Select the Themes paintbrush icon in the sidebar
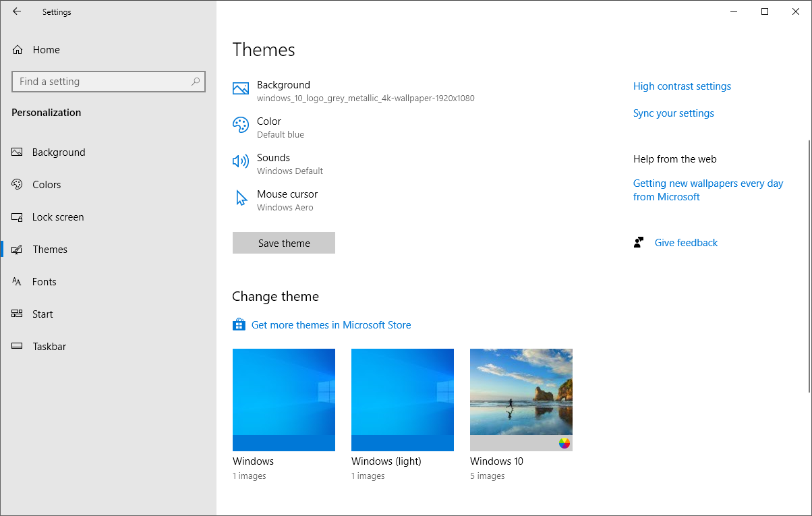Screen dimensions: 812x516 (x=17, y=249)
